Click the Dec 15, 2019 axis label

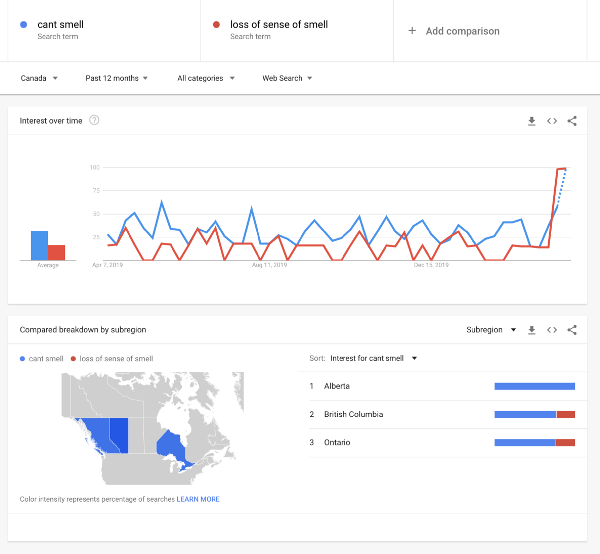pyautogui.click(x=431, y=265)
